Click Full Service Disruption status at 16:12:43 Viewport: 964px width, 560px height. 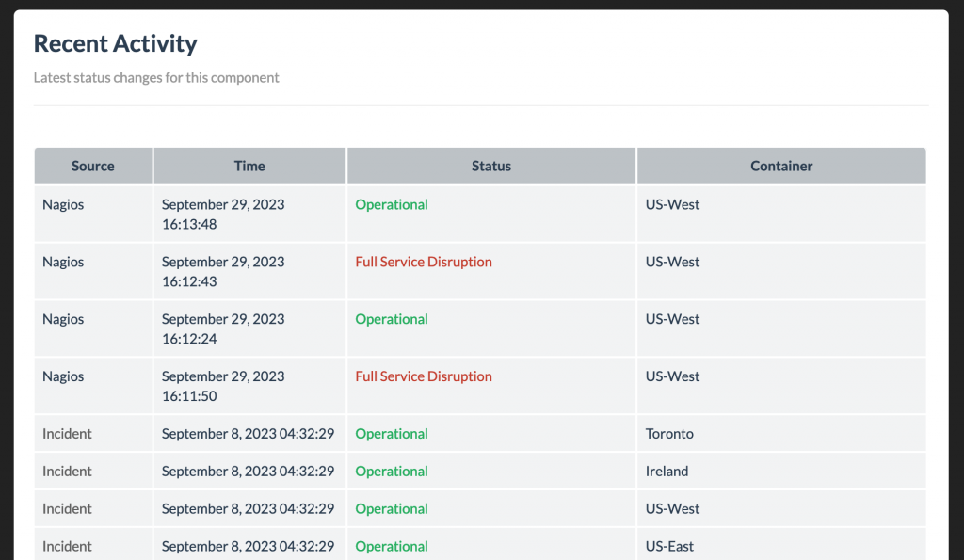(x=424, y=262)
